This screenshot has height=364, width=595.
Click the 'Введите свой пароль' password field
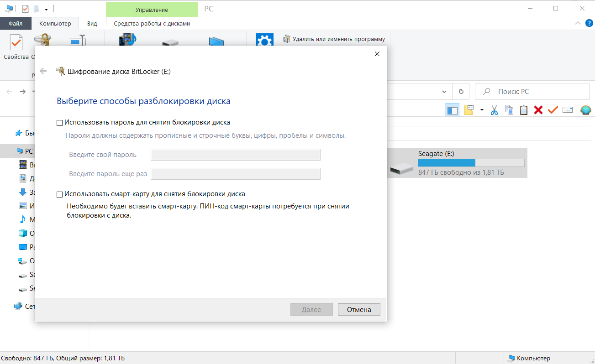pyautogui.click(x=236, y=155)
